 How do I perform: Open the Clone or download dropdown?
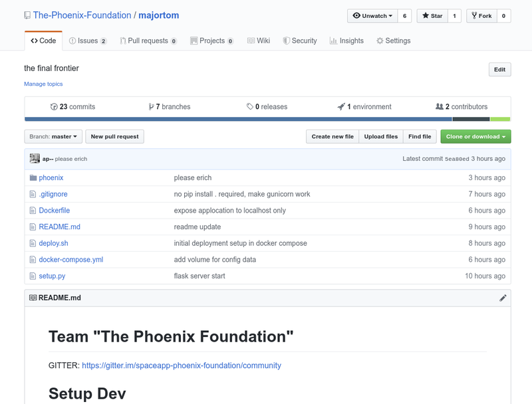pos(475,137)
